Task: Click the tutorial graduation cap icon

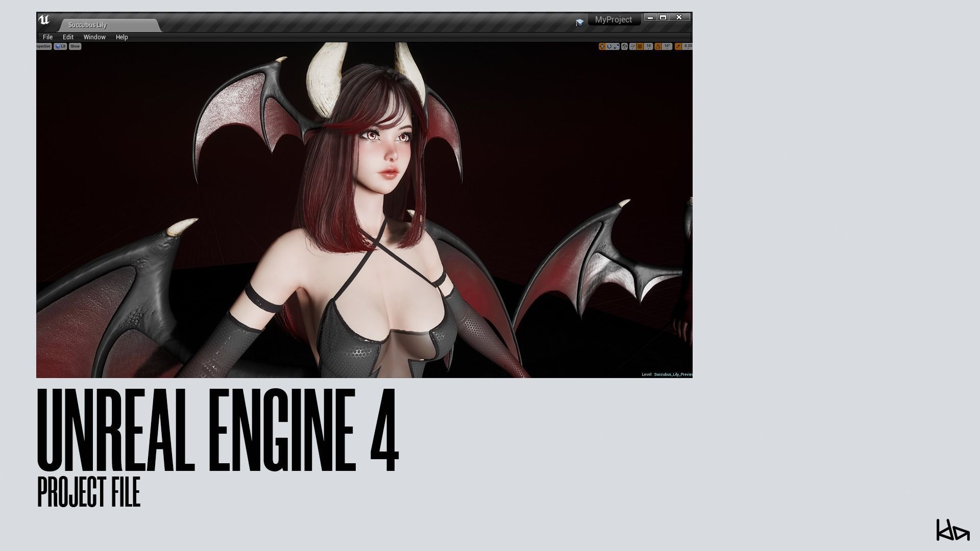Action: point(579,22)
